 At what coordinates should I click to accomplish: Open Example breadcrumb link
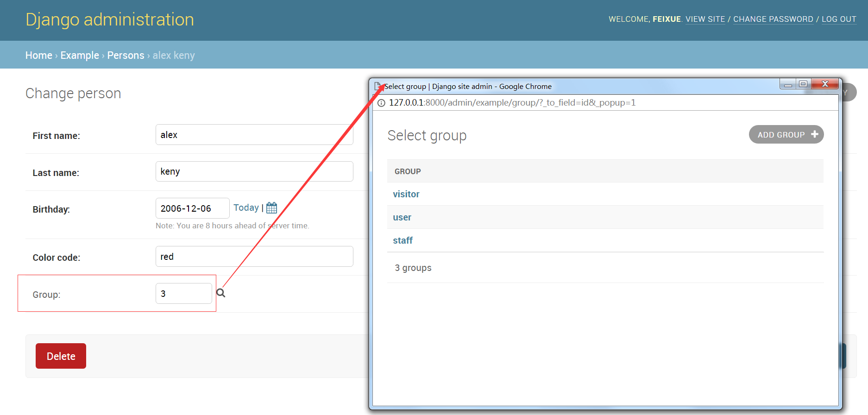(80, 55)
